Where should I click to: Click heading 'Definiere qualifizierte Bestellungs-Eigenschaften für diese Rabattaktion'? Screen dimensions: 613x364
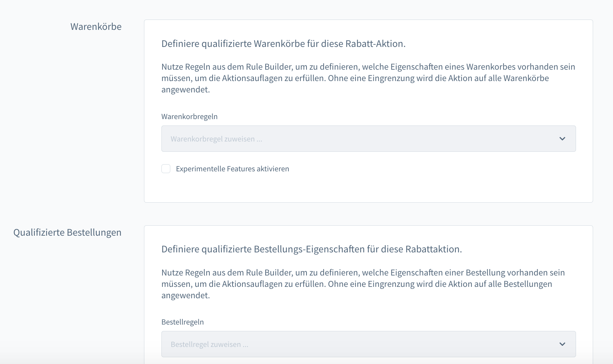click(x=311, y=249)
